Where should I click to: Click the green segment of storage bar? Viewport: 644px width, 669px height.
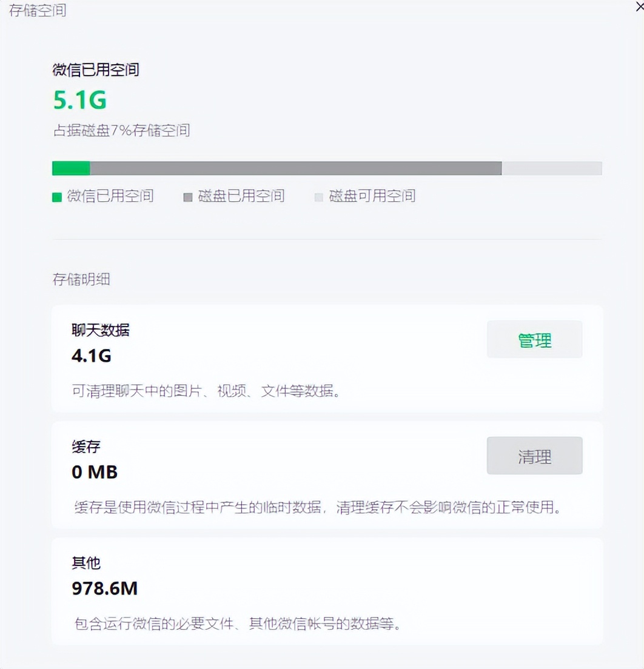click(71, 168)
